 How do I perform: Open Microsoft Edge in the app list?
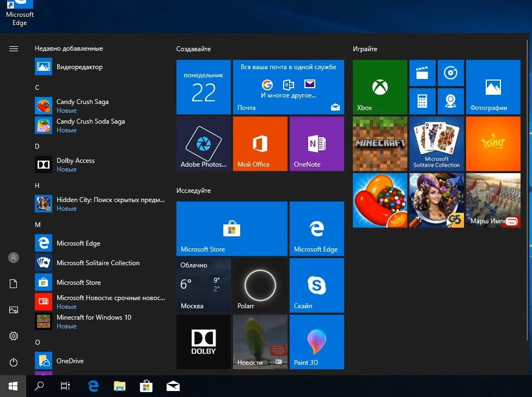coord(100,243)
